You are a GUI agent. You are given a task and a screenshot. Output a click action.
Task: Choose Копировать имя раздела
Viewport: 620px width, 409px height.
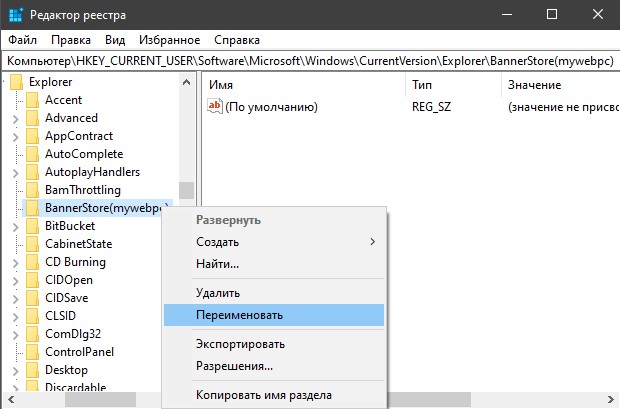coord(274,395)
